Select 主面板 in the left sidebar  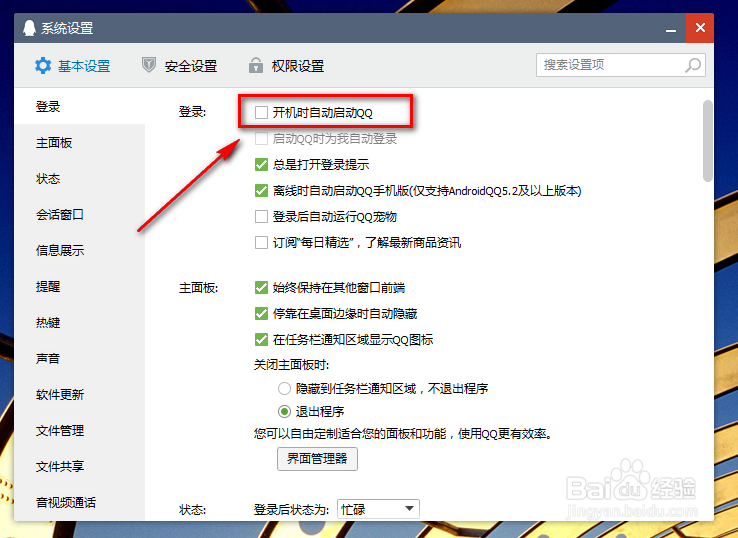coord(80,143)
